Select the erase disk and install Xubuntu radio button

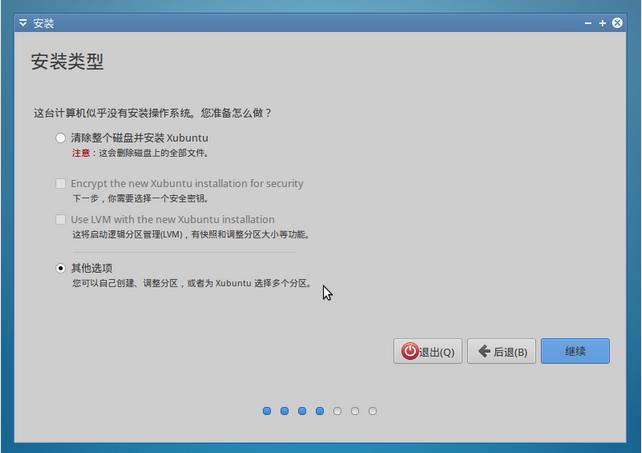tap(61, 138)
